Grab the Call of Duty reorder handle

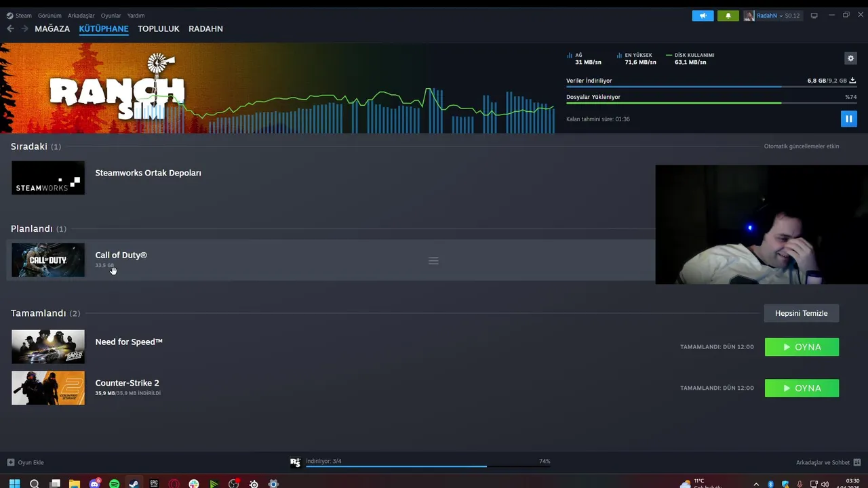click(x=433, y=260)
